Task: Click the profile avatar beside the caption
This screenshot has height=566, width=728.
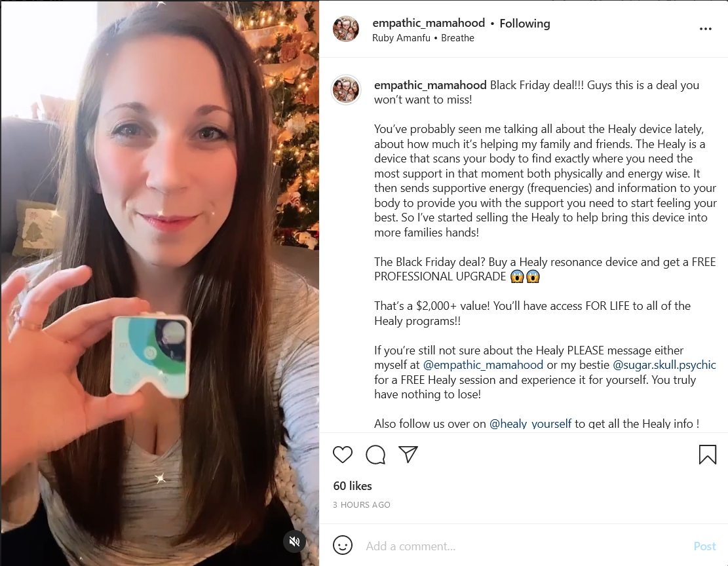Action: coord(346,90)
